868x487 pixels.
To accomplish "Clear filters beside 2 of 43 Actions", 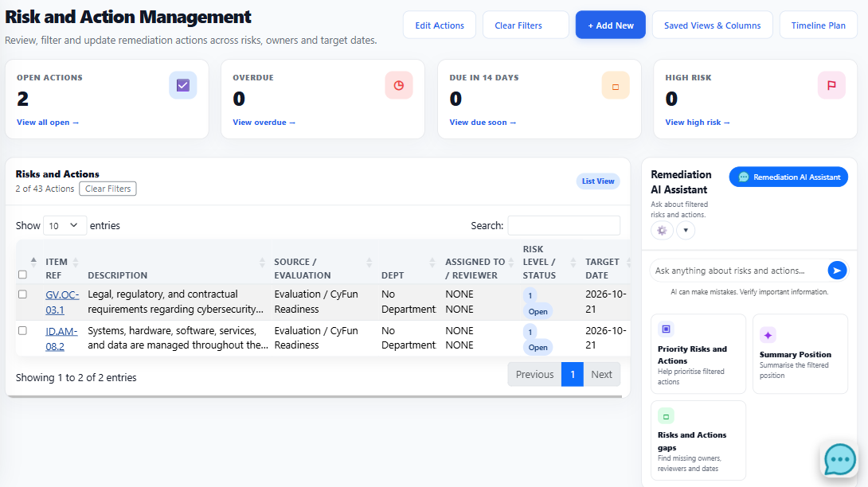I will 108,189.
